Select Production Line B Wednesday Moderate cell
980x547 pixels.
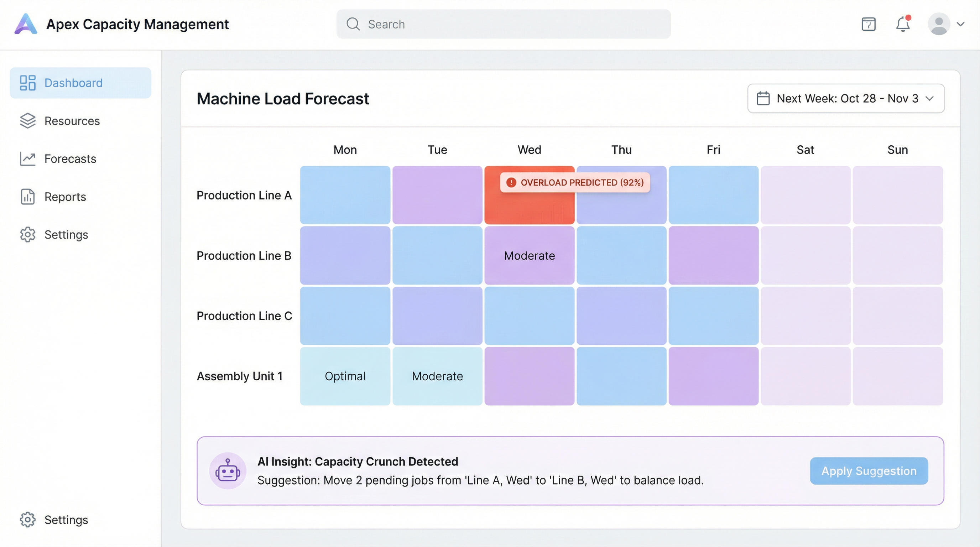click(x=529, y=256)
